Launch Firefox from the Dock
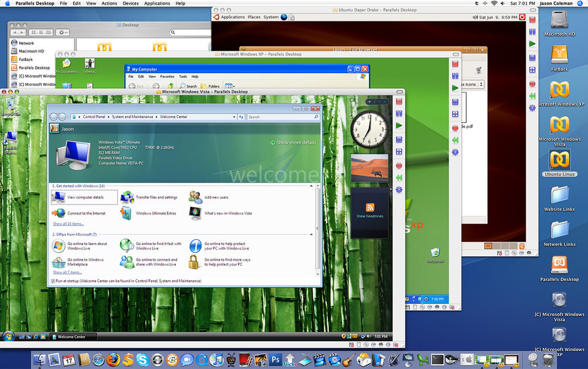Screen dimensions: 588x369 pyautogui.click(x=113, y=359)
